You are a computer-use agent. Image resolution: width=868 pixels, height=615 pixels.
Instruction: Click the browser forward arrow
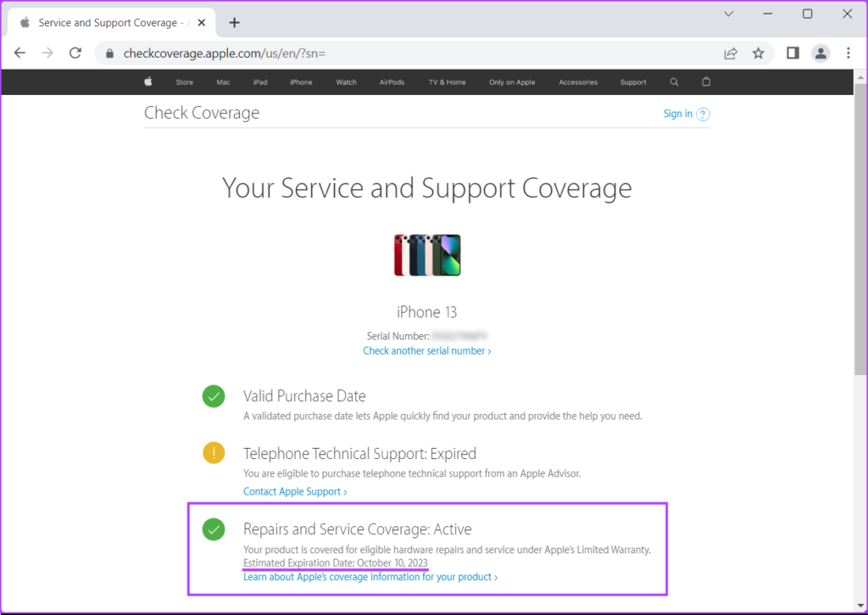tap(47, 53)
